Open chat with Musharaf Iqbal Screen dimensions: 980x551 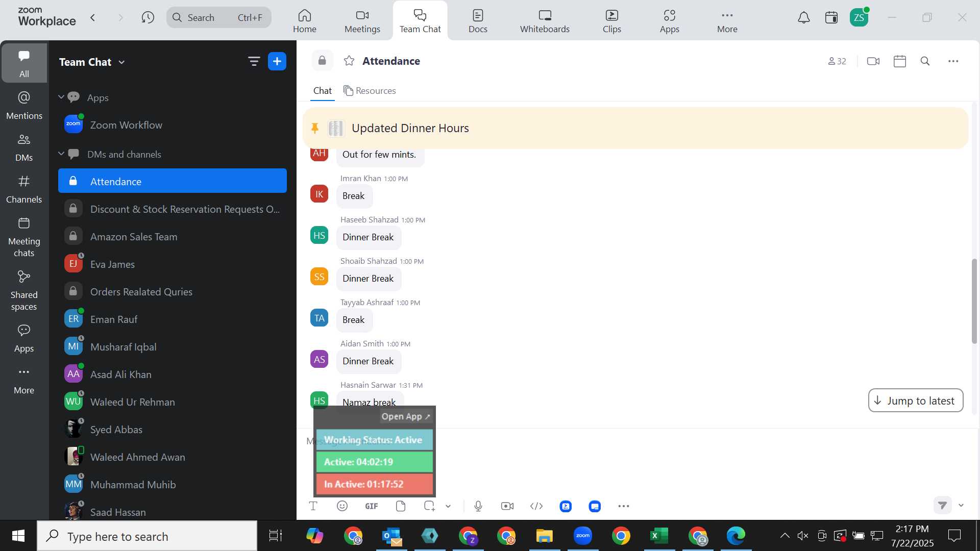click(173, 347)
